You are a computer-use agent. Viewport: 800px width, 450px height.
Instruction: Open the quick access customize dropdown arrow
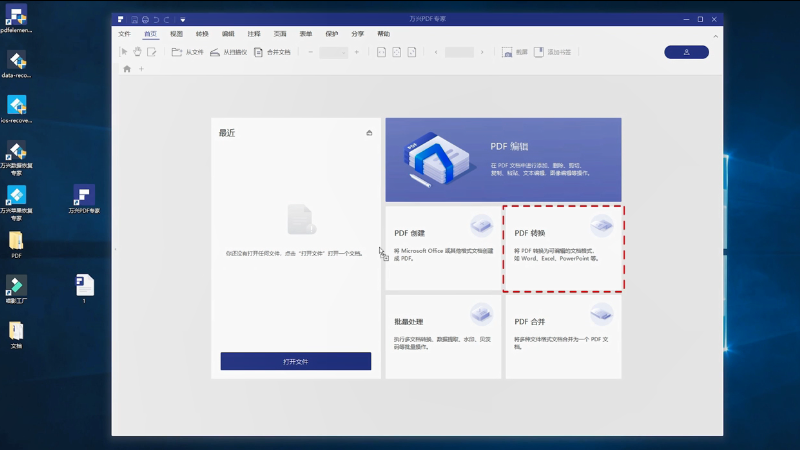click(x=183, y=20)
